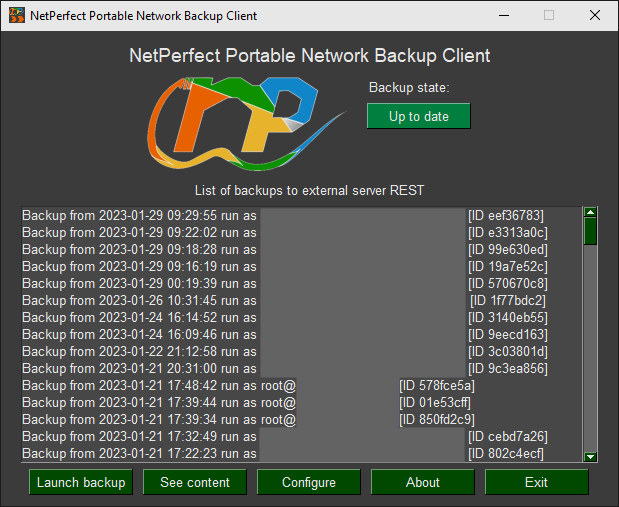
Task: Click the green Up to date status button
Action: (x=418, y=116)
